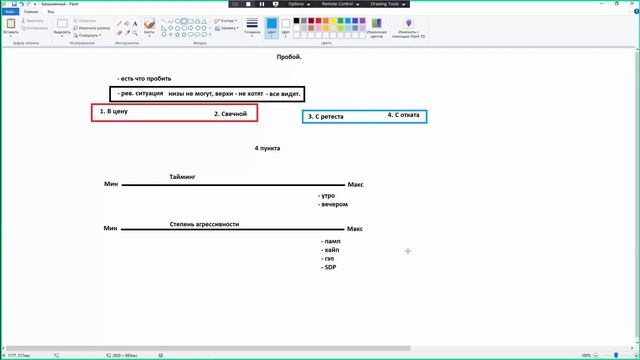Viewport: 640px width, 360px height.
Task: Click the zoom slider handle in status bar
Action: click(x=616, y=356)
